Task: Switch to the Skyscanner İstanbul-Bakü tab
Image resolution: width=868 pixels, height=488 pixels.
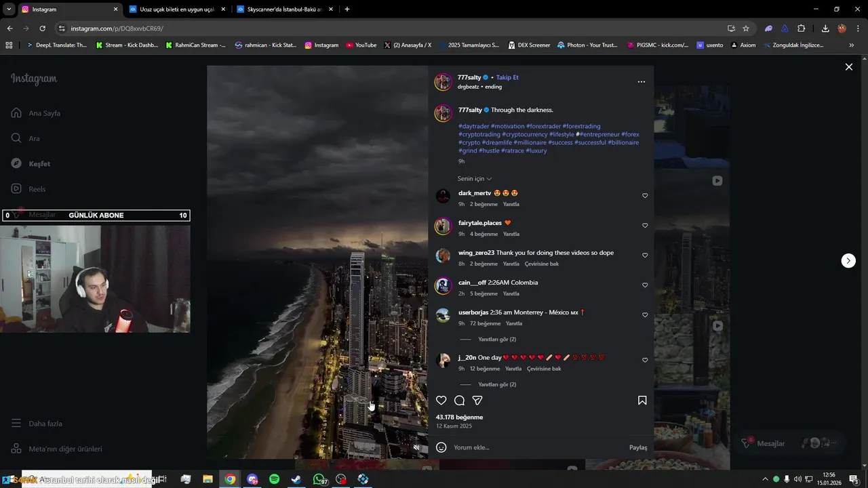Action: click(x=283, y=9)
